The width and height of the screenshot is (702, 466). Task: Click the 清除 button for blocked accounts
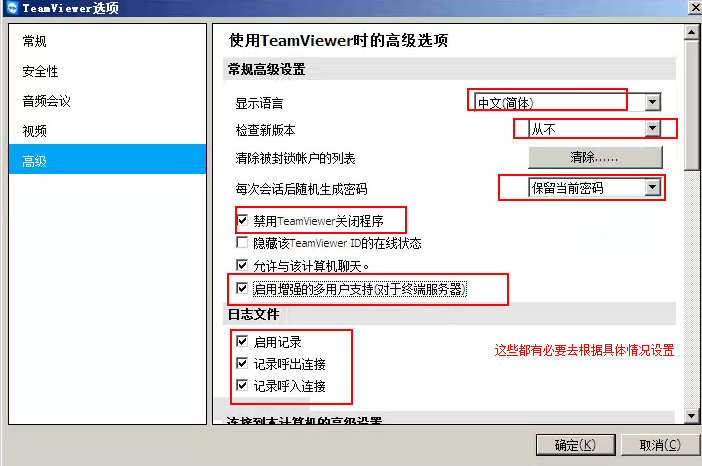tap(595, 157)
